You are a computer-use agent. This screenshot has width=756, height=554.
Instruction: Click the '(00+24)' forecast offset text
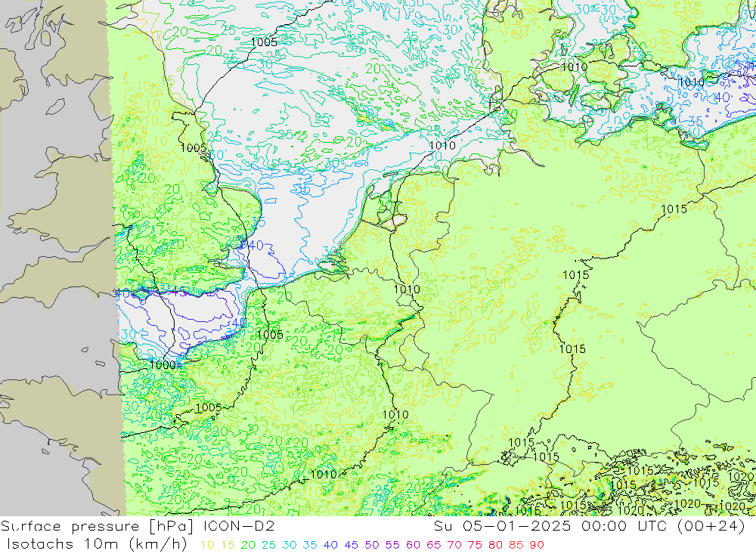pos(711,526)
